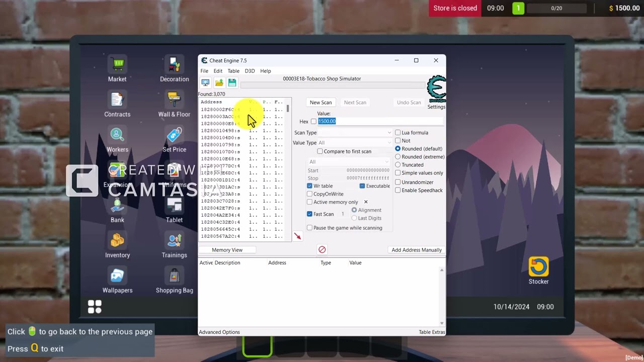Image resolution: width=644 pixels, height=362 pixels.
Task: Select Rounded (extreme) radio option
Action: (x=397, y=157)
